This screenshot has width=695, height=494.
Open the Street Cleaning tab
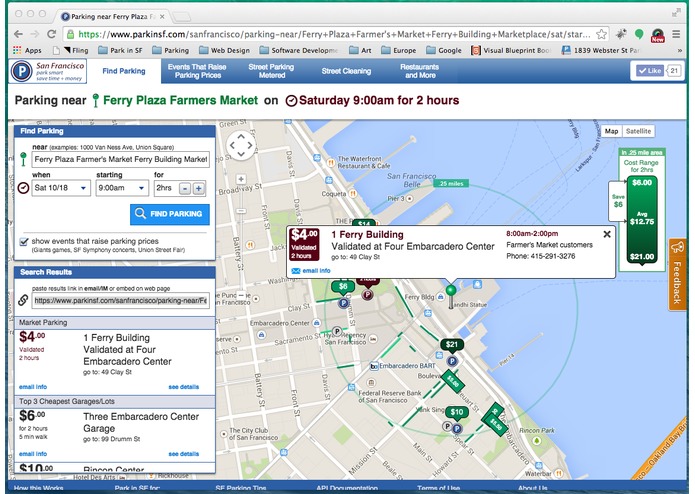pyautogui.click(x=346, y=71)
